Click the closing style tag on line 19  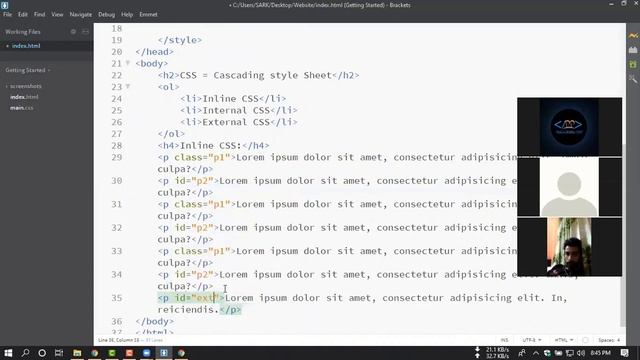180,40
